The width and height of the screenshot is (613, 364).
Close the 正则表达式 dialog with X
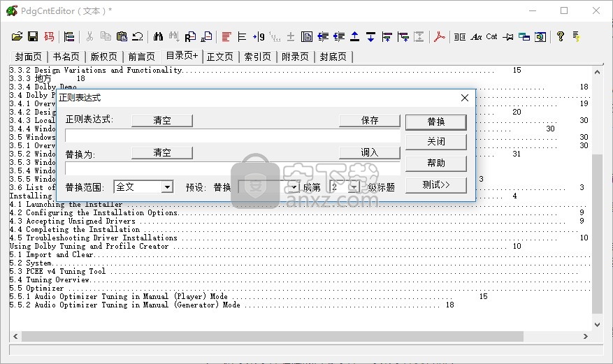pyautogui.click(x=464, y=98)
